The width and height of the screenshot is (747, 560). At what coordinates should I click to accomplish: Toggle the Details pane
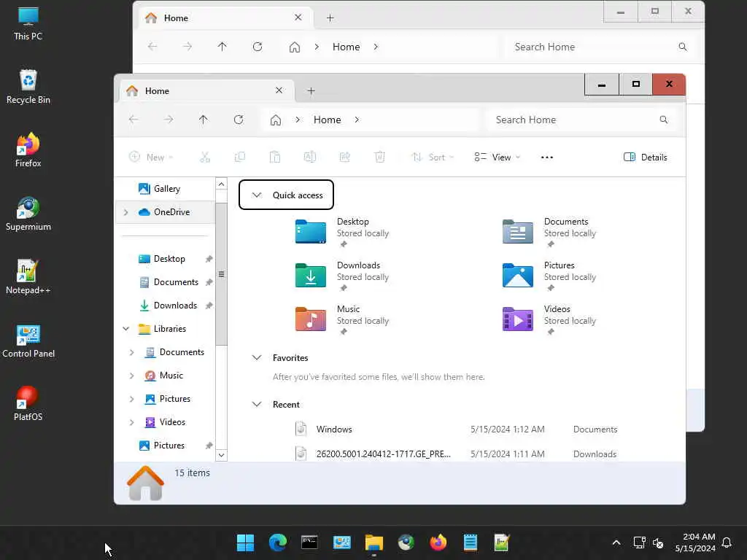click(645, 157)
